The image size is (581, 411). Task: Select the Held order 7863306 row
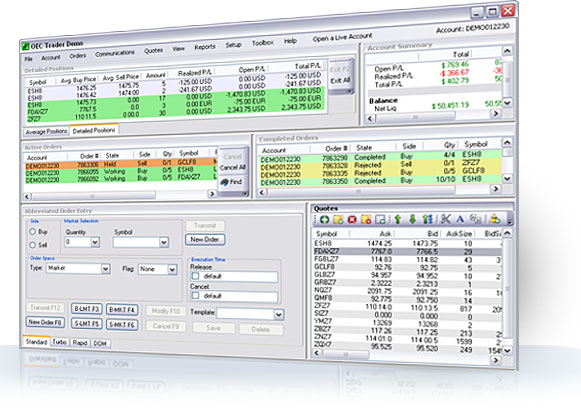pos(121,163)
